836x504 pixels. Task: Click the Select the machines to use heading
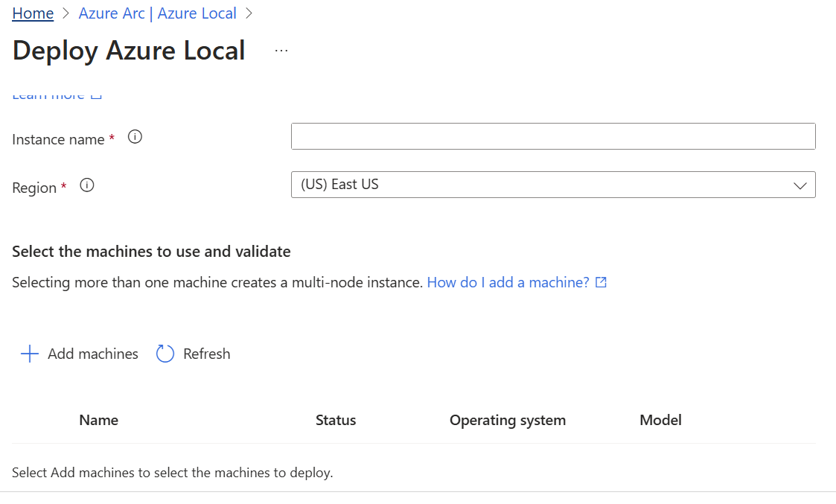(151, 251)
